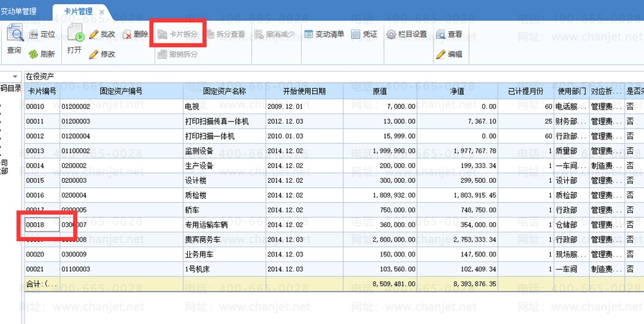644x324 pixels.
Task: Click asset name 电视
Action: pyautogui.click(x=192, y=107)
